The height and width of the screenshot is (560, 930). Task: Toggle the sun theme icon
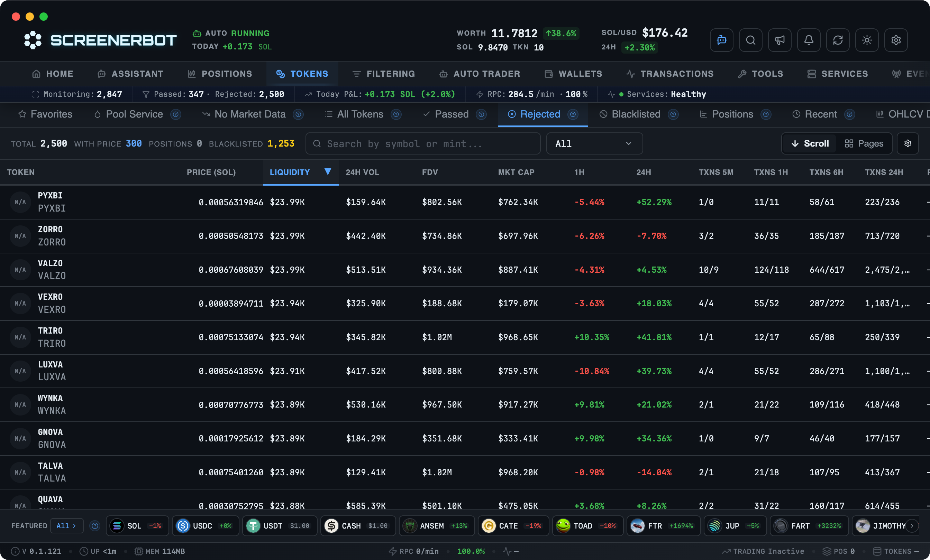click(867, 40)
